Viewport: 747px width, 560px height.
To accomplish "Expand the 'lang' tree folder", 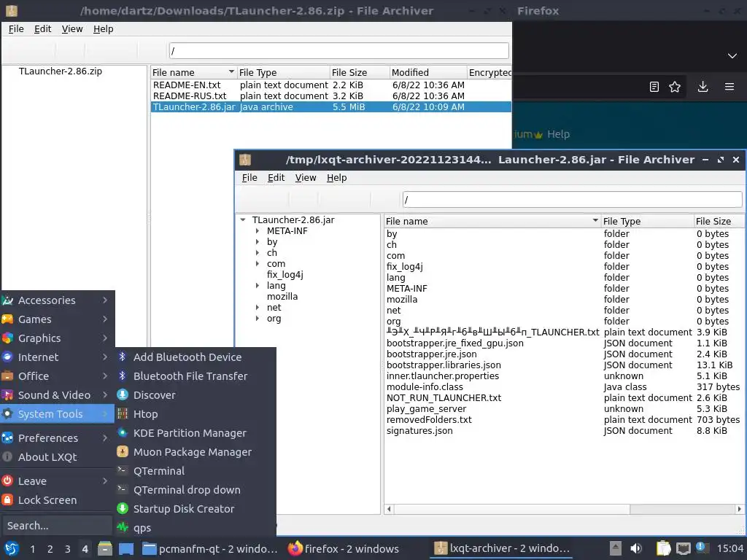I will point(258,286).
